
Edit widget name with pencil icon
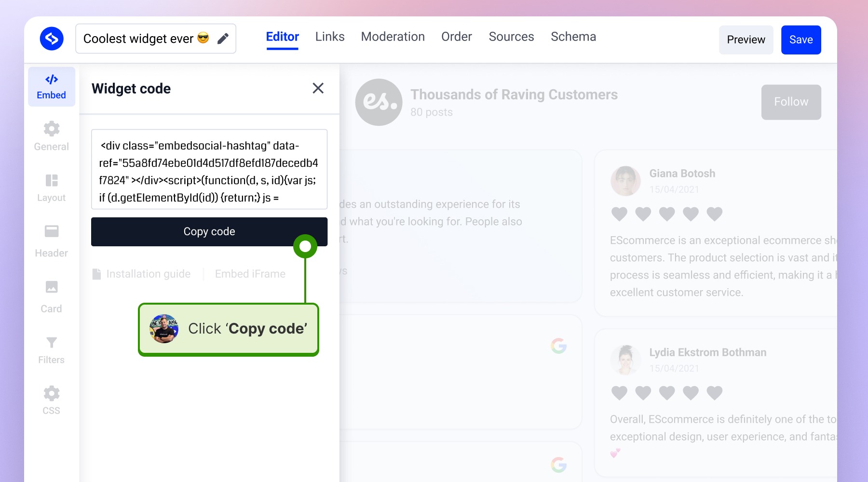pyautogui.click(x=223, y=39)
